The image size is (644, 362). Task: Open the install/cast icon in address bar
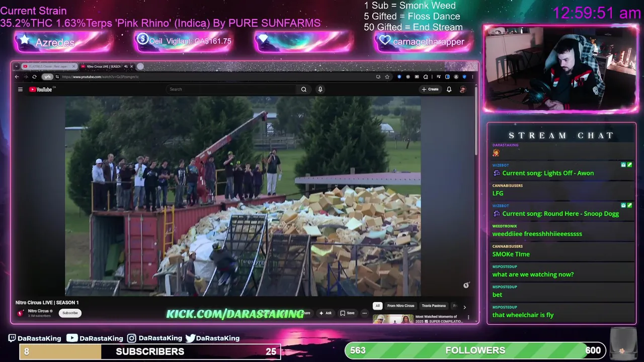[x=378, y=77]
